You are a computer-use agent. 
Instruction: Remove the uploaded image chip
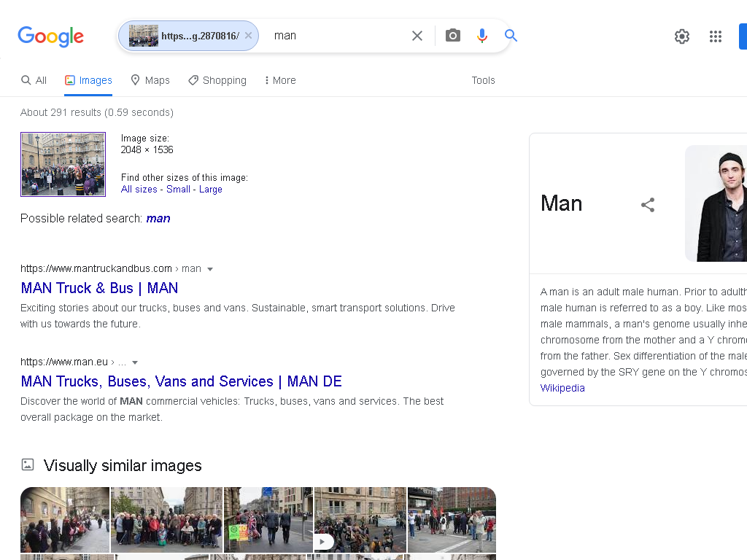coord(248,36)
